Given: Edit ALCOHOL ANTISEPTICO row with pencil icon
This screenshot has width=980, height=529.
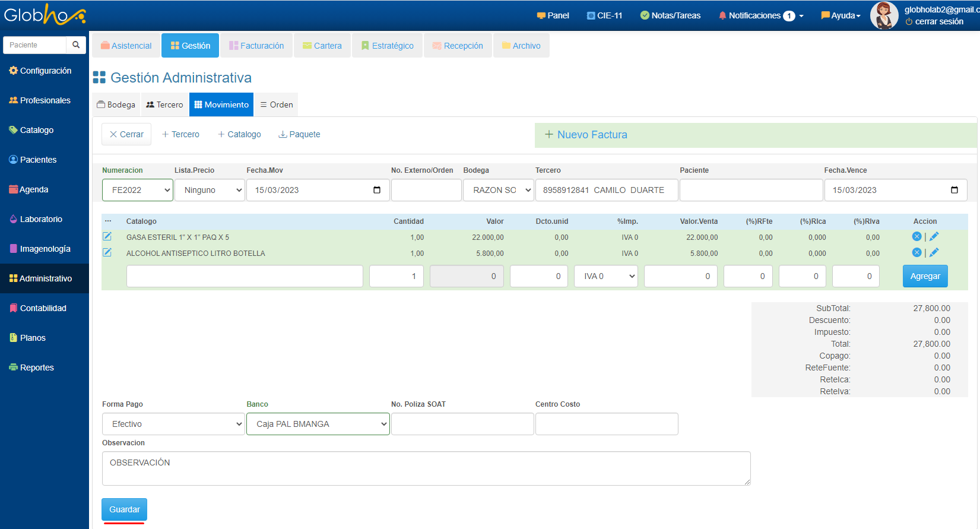Looking at the screenshot, I should click(934, 253).
